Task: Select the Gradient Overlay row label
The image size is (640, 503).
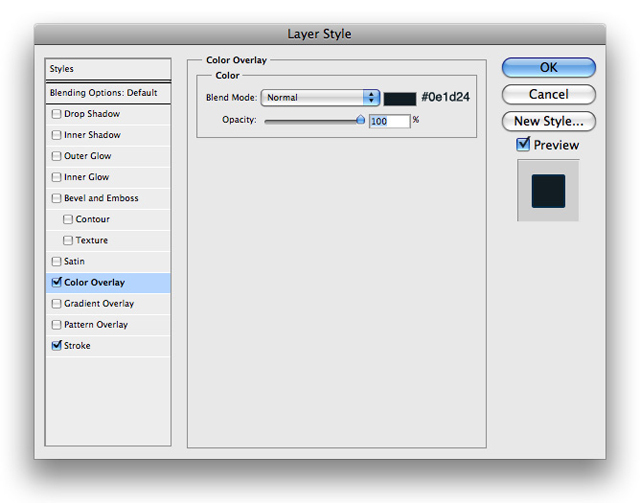Action: [x=99, y=304]
